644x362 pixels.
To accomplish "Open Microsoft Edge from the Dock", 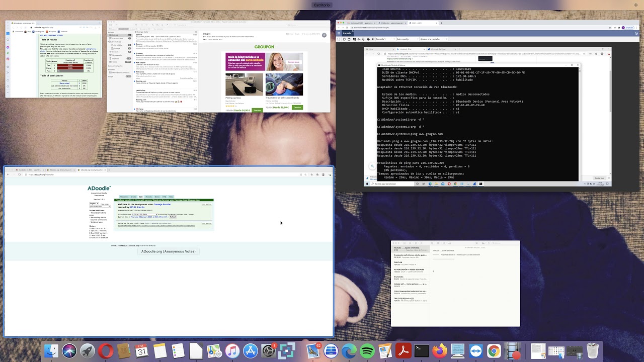I will [x=349, y=351].
